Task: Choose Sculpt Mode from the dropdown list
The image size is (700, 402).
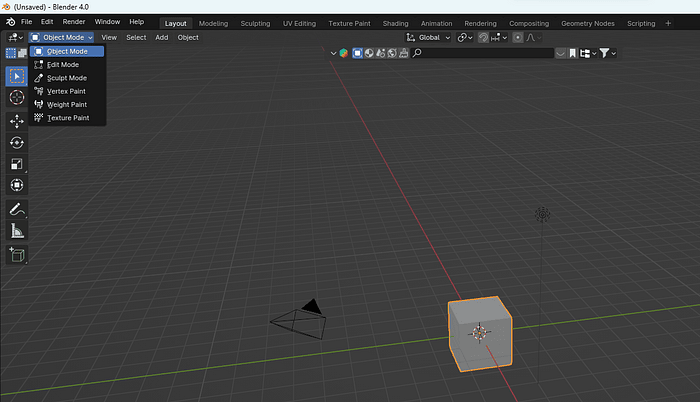Action: (x=66, y=78)
